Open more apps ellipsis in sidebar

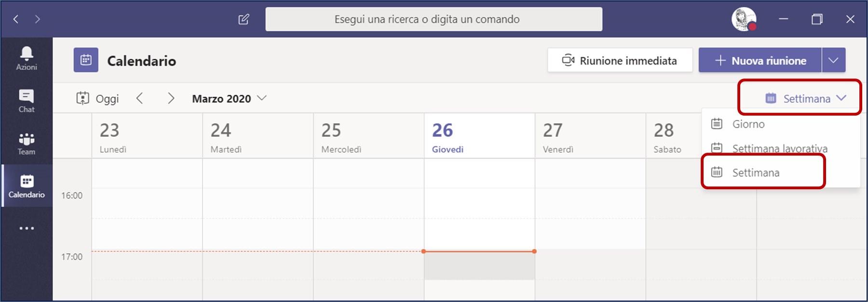27,228
